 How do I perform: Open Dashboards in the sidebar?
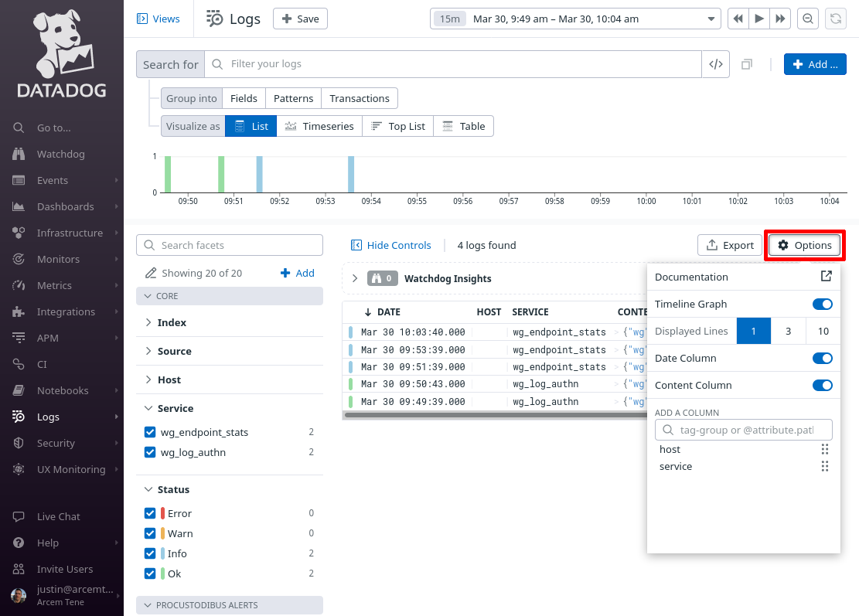click(x=65, y=206)
